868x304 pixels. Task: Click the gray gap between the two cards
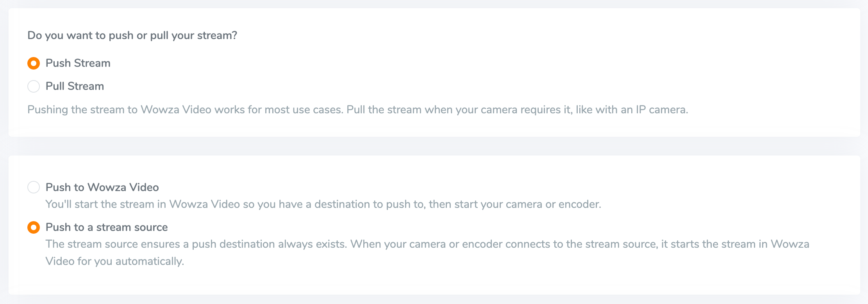[x=434, y=146]
